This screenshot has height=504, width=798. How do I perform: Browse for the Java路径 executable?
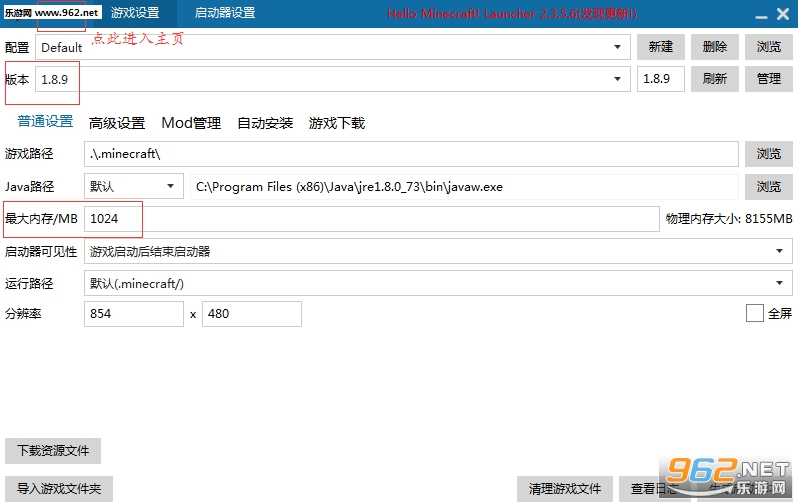[x=768, y=187]
